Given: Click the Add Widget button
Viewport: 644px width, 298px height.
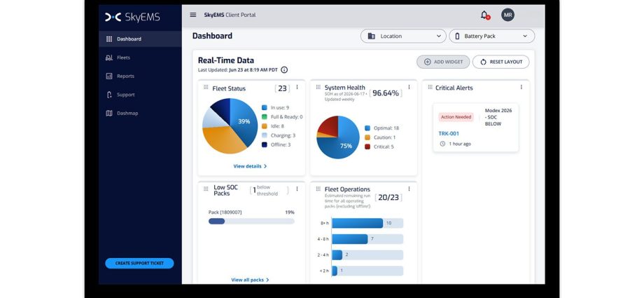Looking at the screenshot, I should point(443,62).
